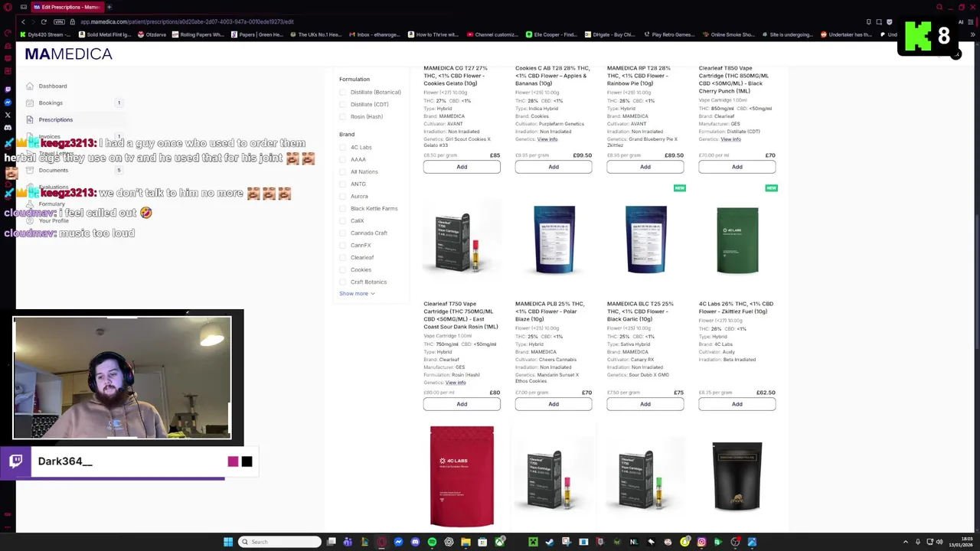Add Clearleaf T850 Black Cherry Punch cartridge
The width and height of the screenshot is (980, 551).
tap(737, 167)
